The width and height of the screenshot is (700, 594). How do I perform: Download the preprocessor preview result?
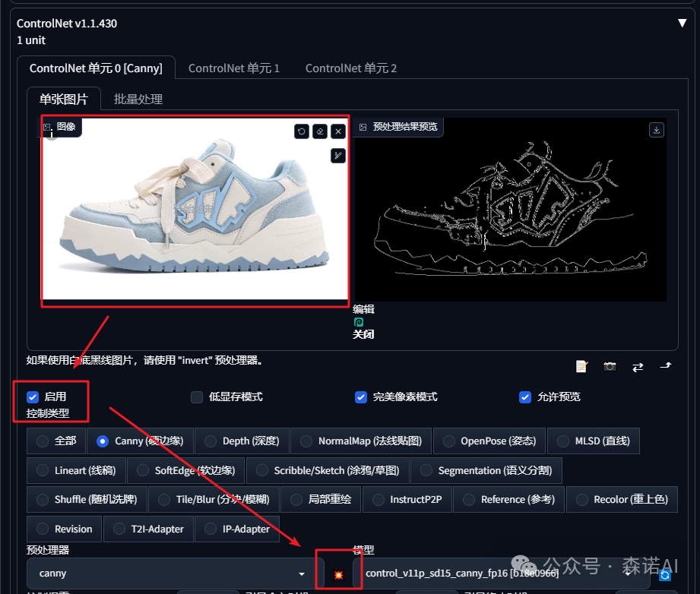click(x=655, y=130)
